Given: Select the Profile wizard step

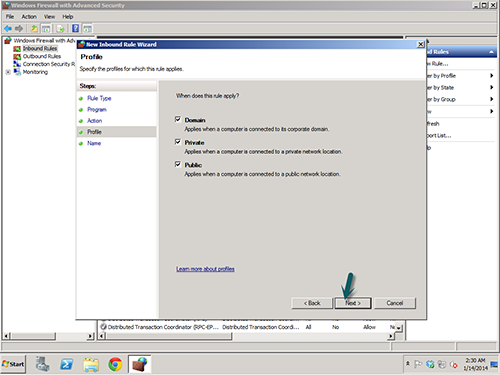Looking at the screenshot, I should 116,132.
